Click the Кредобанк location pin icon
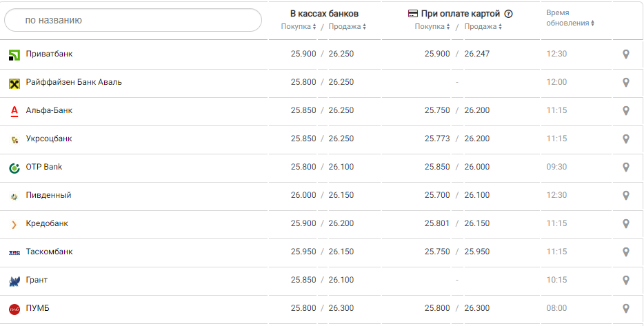Image resolution: width=644 pixels, height=326 pixels. point(626,223)
